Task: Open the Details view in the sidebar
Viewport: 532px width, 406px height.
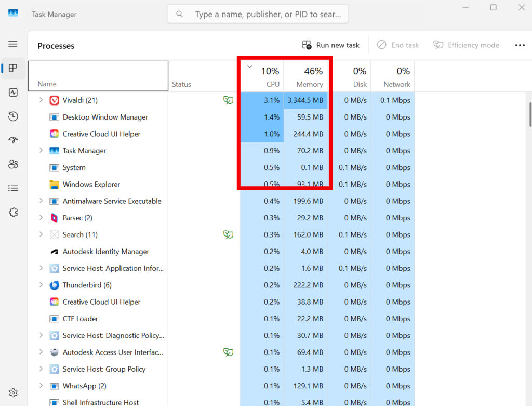Action: (13, 188)
